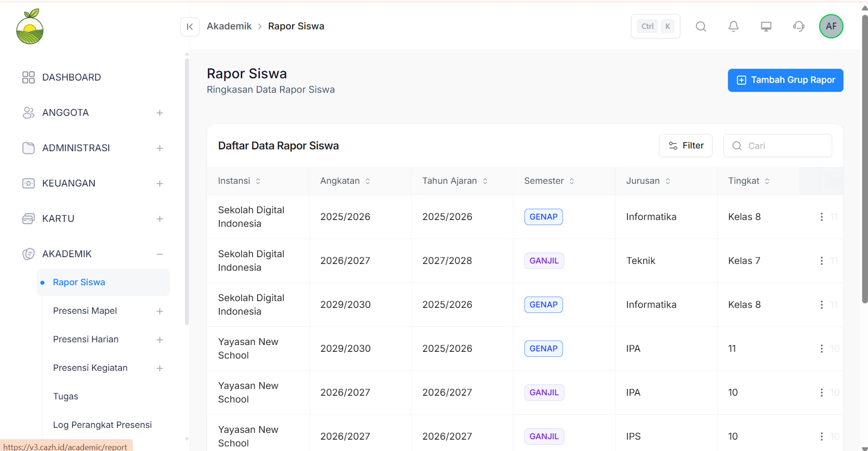Expand Presensi Mapel submenu plus
868x451 pixels.
tap(160, 311)
